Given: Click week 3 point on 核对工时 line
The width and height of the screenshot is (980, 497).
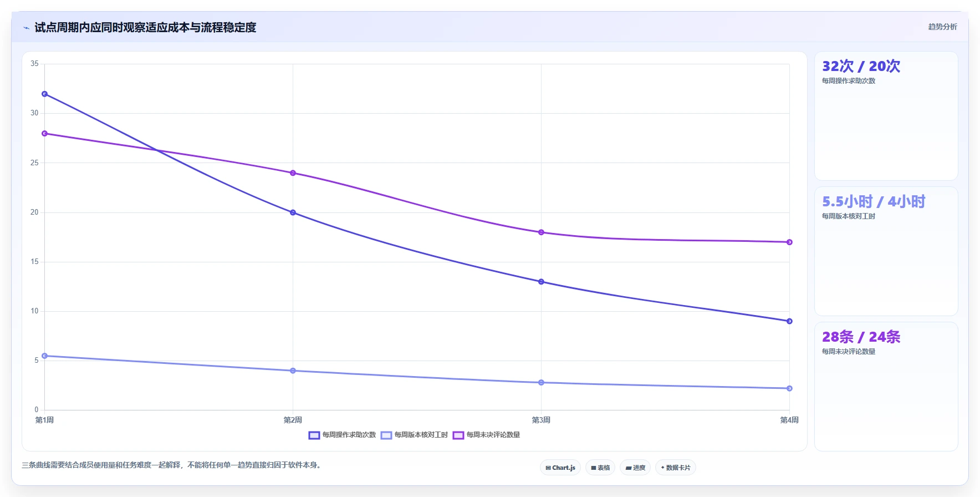Looking at the screenshot, I should (x=542, y=383).
